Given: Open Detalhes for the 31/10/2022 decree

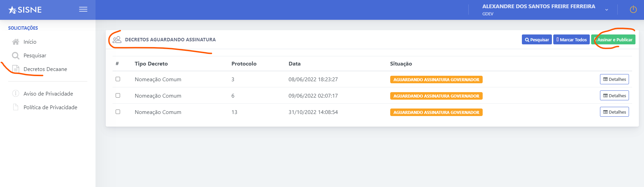Looking at the screenshot, I should (x=614, y=112).
